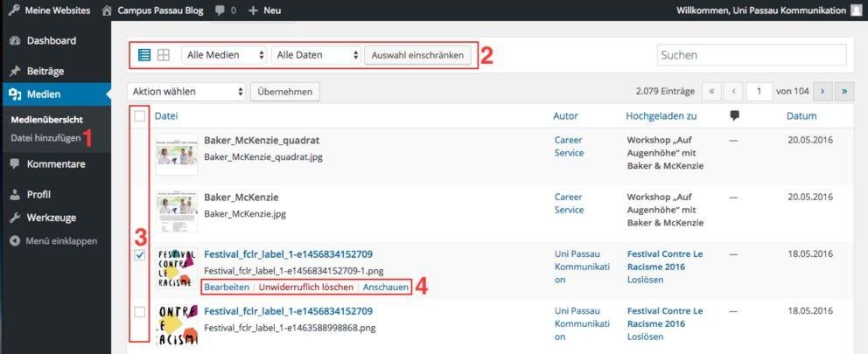868x354 pixels.
Task: Open the Alle Medien dropdown
Action: click(224, 55)
